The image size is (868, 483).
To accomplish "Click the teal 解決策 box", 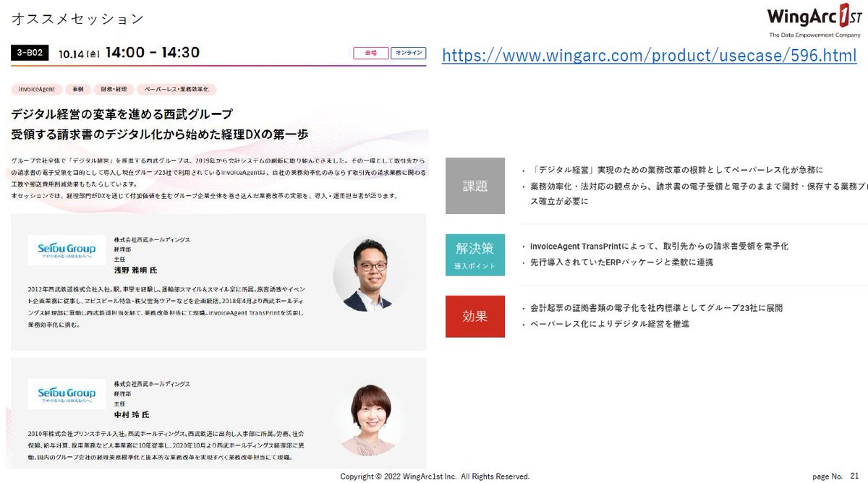I will tap(475, 255).
